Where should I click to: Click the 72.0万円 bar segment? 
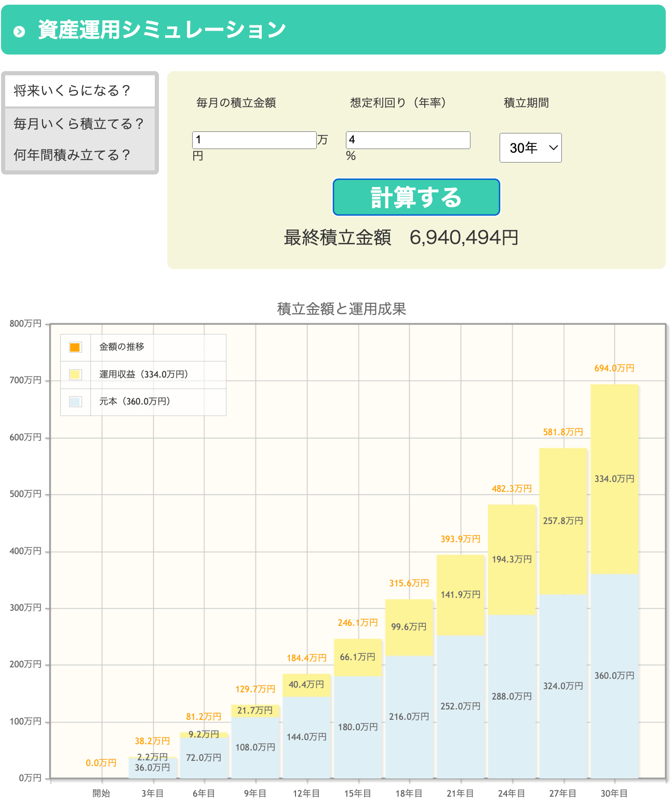point(204,758)
